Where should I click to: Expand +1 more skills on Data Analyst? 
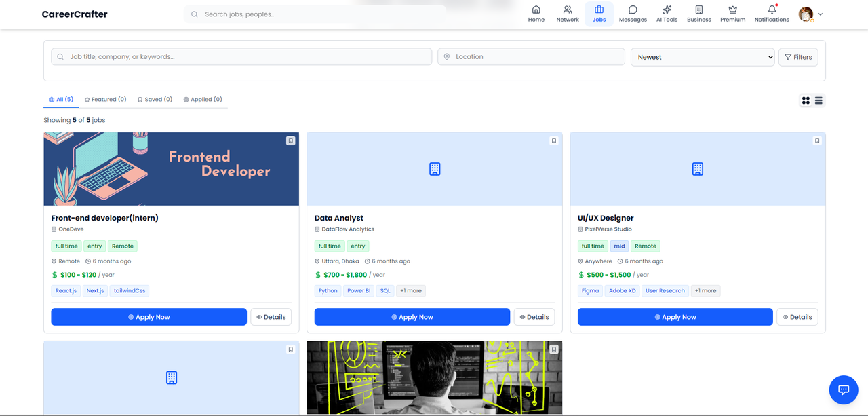(411, 290)
